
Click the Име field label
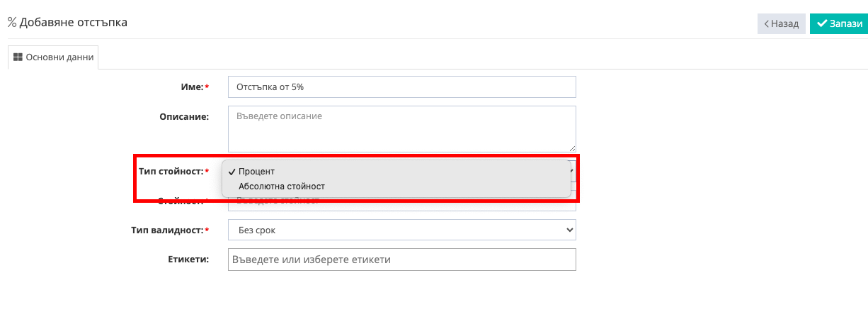click(x=195, y=87)
